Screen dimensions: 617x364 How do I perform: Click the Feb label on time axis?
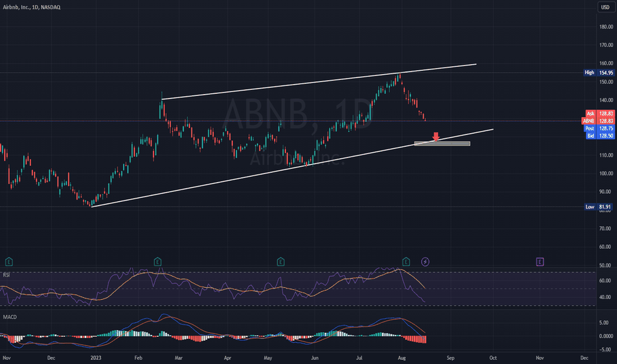[x=138, y=357]
